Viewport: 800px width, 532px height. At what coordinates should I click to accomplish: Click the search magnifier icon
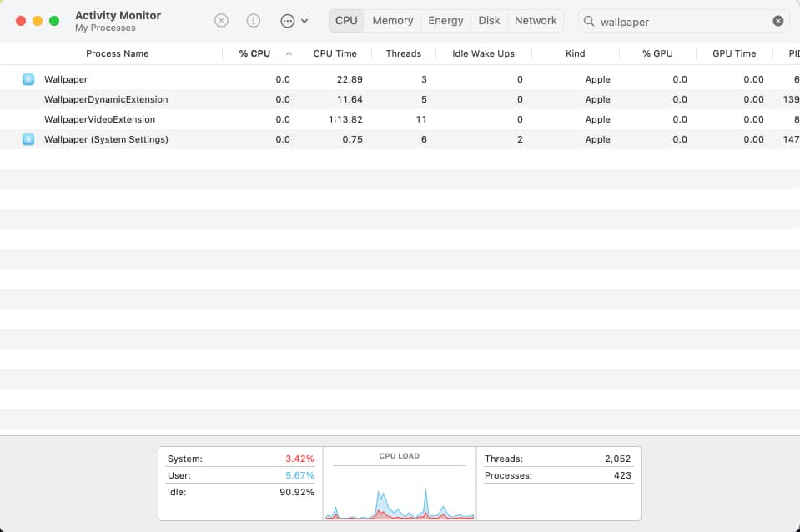[589, 21]
